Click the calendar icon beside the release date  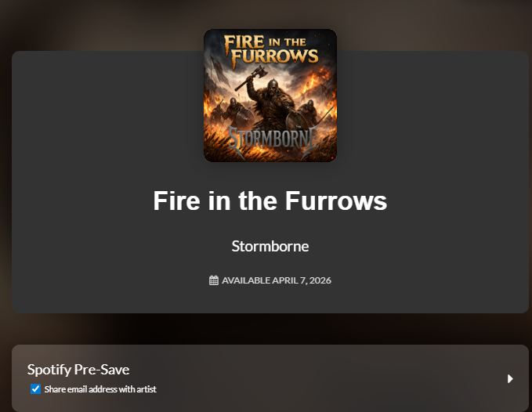pos(214,280)
